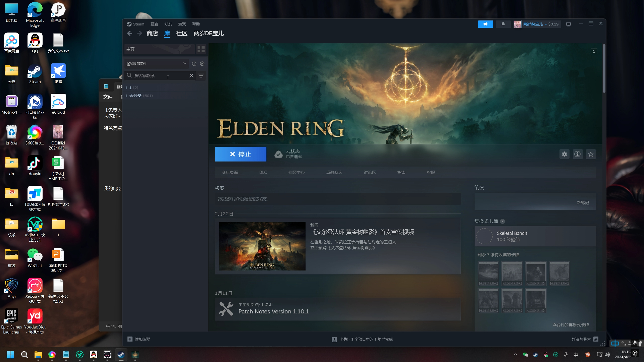Screen dimensions: 644x362
Task: Click the add game plus icon
Action: [130, 339]
